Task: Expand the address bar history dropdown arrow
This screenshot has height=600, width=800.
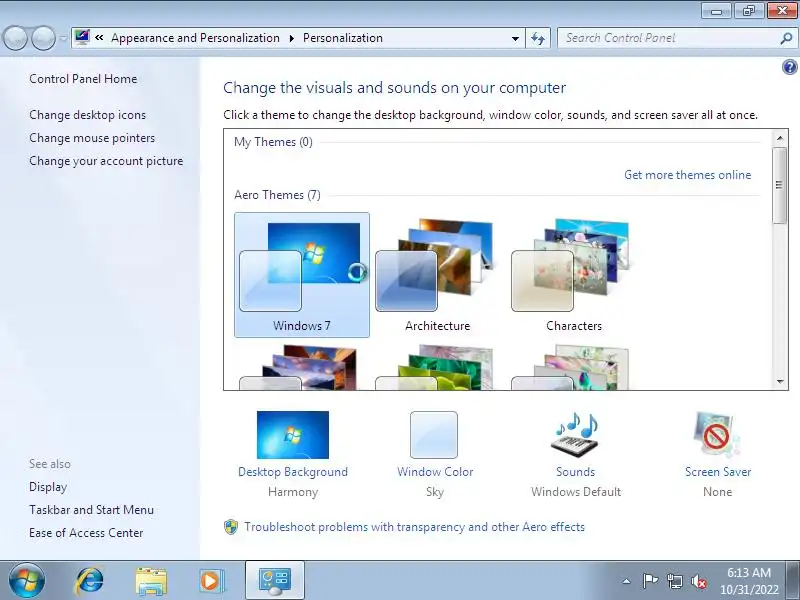Action: coord(515,38)
